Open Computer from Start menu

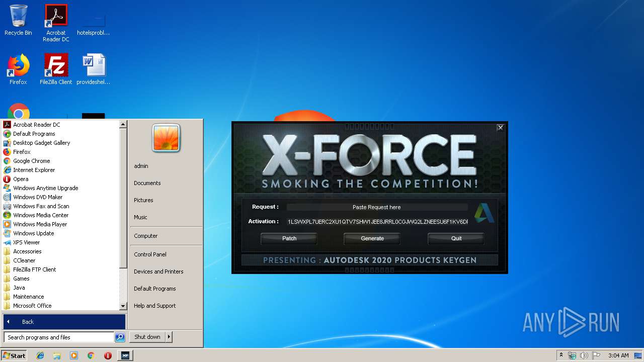pos(145,236)
